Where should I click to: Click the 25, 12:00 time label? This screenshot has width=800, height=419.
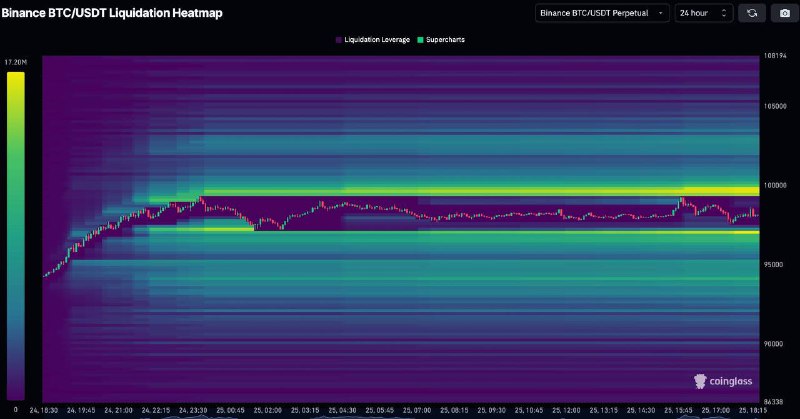[x=566, y=410]
